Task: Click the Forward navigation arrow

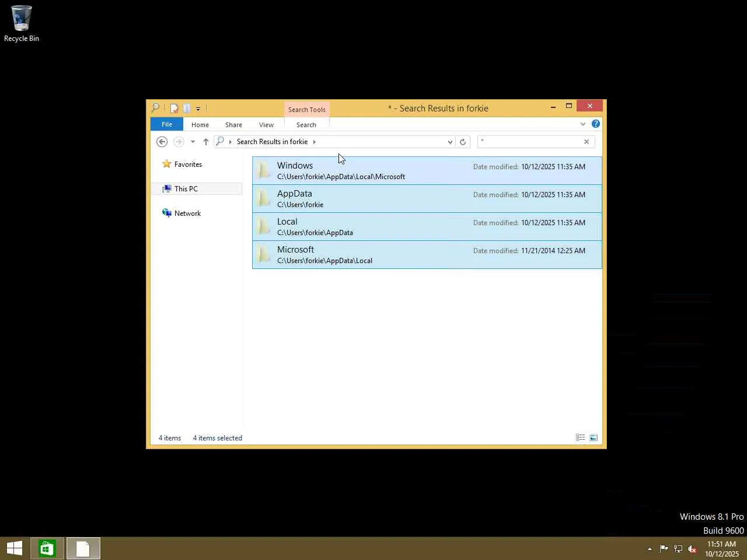Action: [x=179, y=142]
